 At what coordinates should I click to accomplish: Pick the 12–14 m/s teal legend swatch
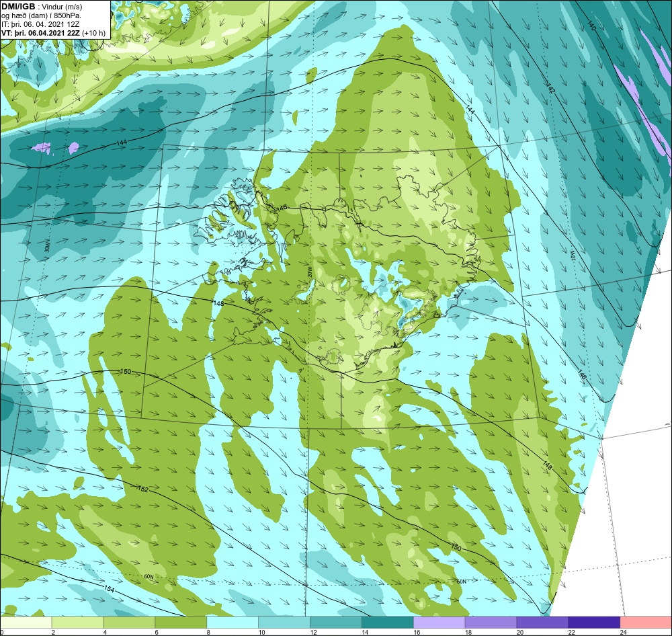coord(336,623)
